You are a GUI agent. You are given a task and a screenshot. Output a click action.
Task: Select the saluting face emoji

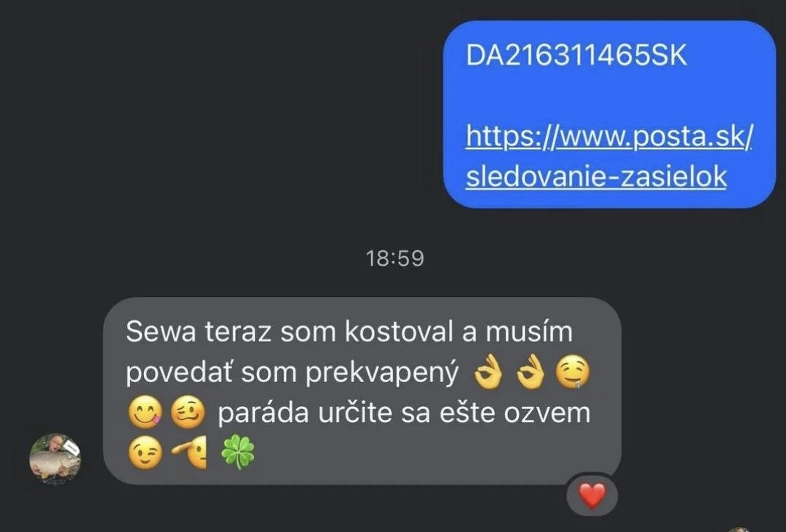189,453
